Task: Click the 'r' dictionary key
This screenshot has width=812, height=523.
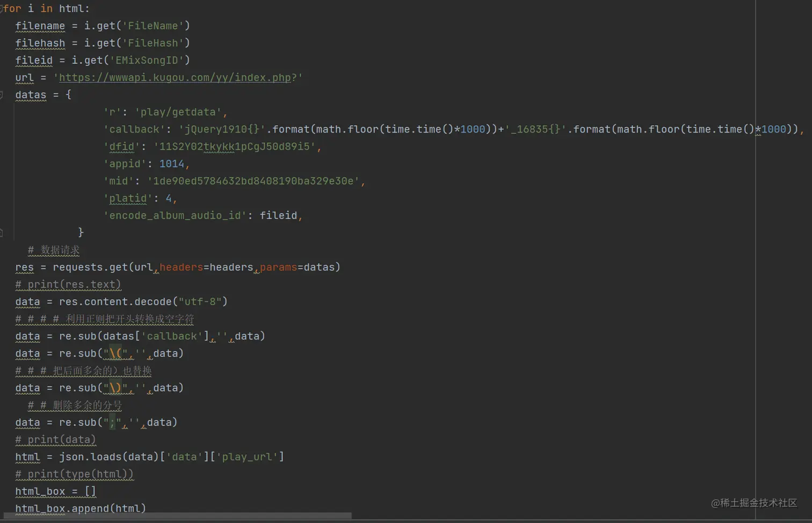Action: 112,112
